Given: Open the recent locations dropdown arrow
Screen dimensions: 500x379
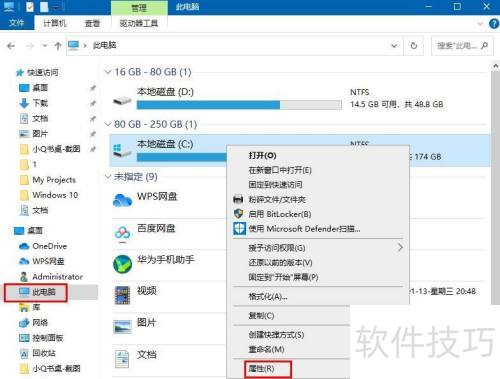Looking at the screenshot, I should click(x=45, y=46).
